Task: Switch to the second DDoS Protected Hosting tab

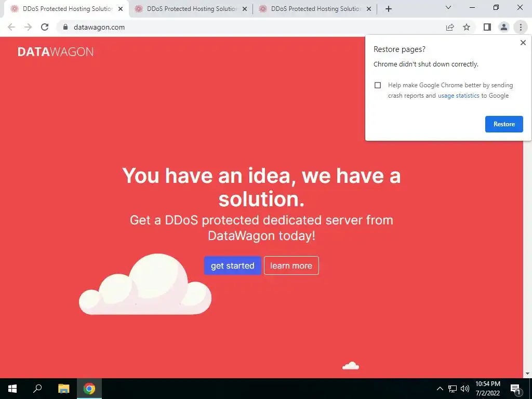Action: [191, 9]
